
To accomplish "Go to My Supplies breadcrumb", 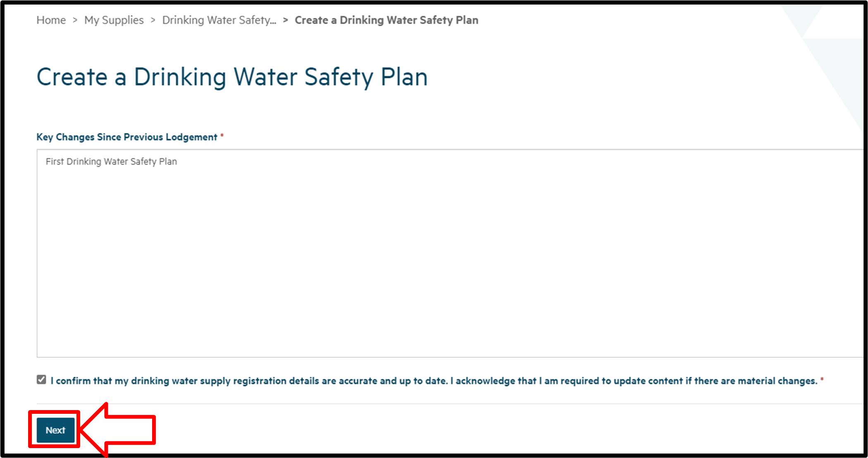I will [x=114, y=20].
